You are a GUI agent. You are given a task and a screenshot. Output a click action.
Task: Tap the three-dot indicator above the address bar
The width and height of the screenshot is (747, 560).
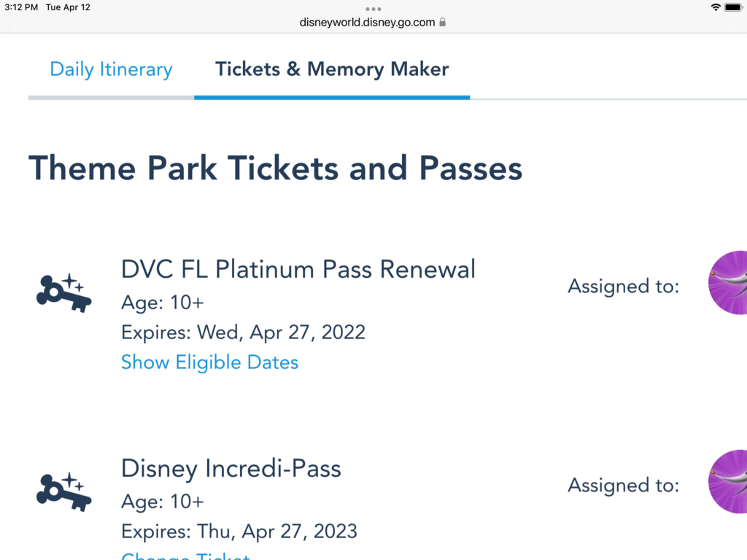click(373, 9)
